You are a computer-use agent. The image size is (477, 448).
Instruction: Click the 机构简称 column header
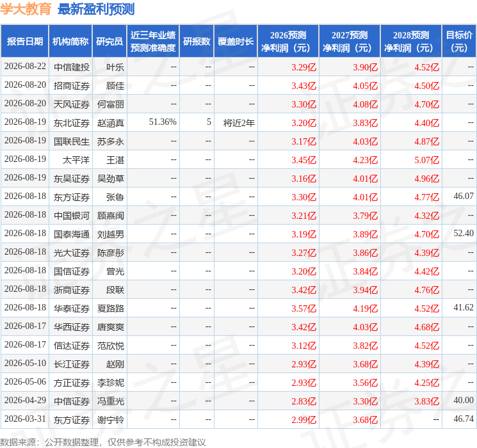pyautogui.click(x=70, y=42)
